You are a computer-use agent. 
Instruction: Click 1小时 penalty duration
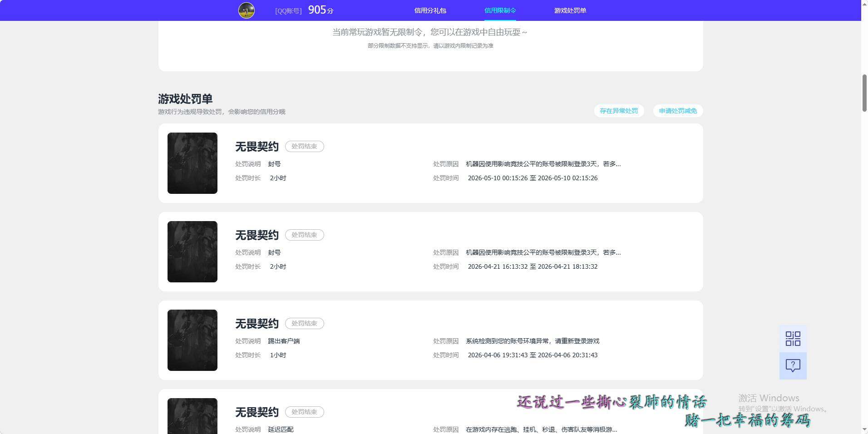coord(278,355)
